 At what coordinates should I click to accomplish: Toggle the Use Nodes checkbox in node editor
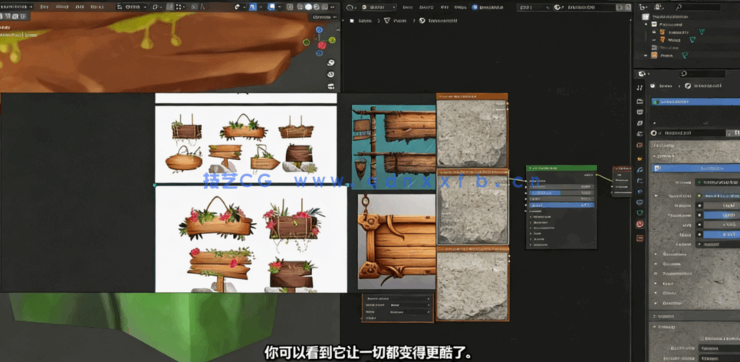click(475, 7)
